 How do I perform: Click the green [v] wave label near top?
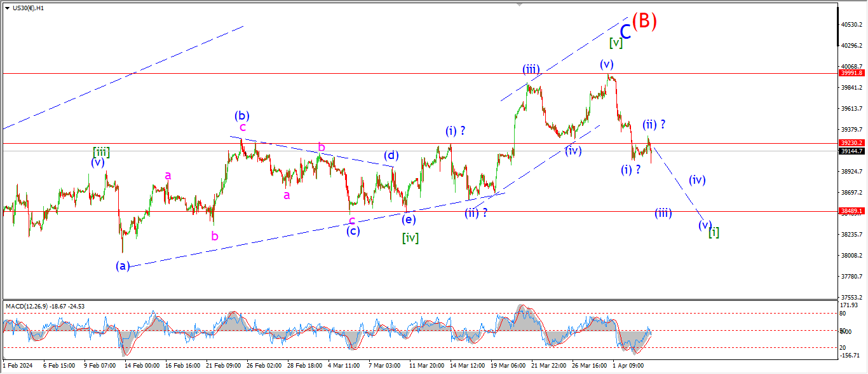615,43
